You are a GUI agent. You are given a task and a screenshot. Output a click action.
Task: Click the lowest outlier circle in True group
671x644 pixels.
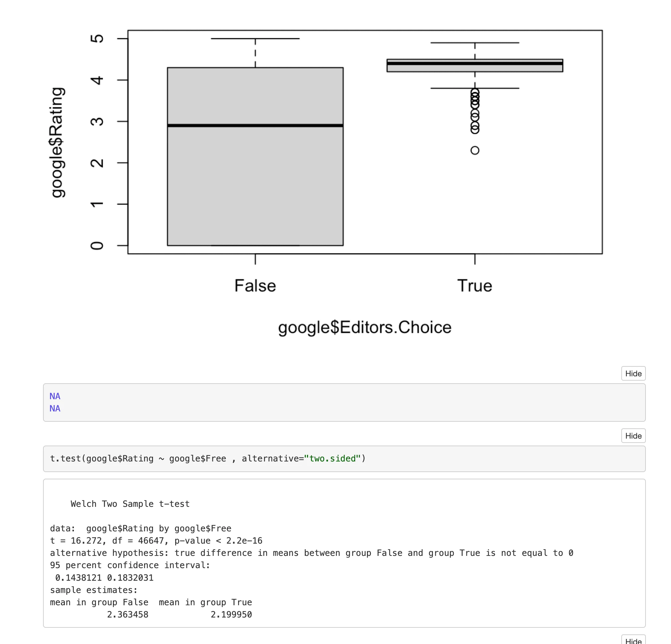(475, 150)
